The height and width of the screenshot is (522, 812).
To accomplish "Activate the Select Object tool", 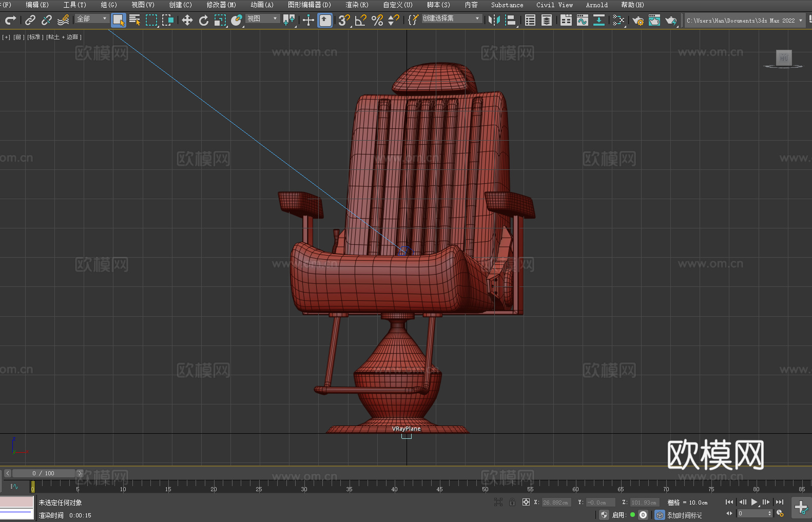I will pyautogui.click(x=119, y=20).
